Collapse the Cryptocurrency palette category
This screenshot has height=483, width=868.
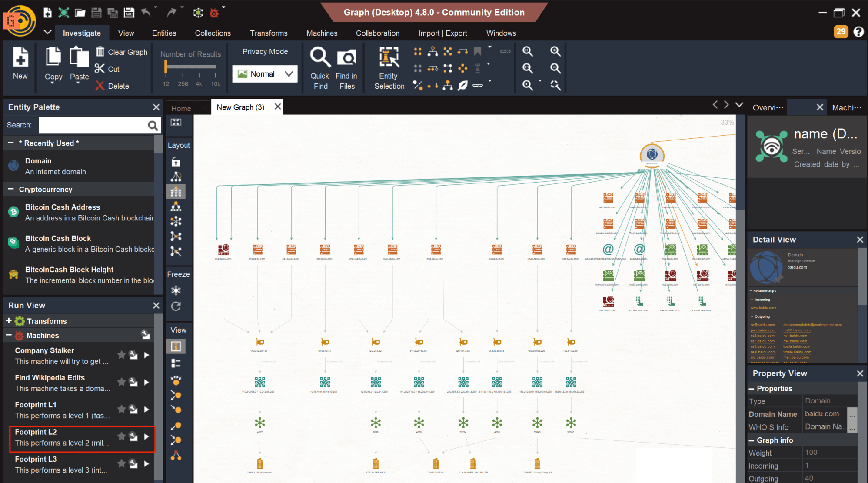tap(10, 189)
